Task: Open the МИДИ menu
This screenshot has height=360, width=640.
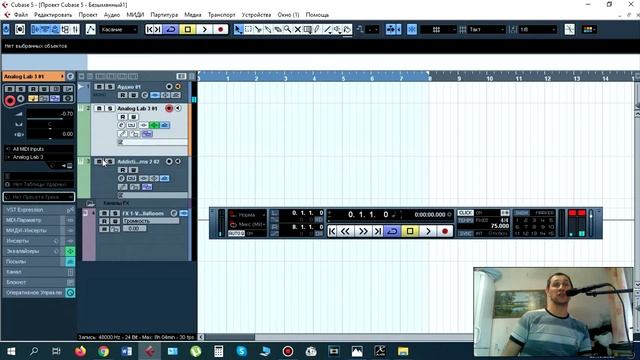Action: tap(135, 15)
